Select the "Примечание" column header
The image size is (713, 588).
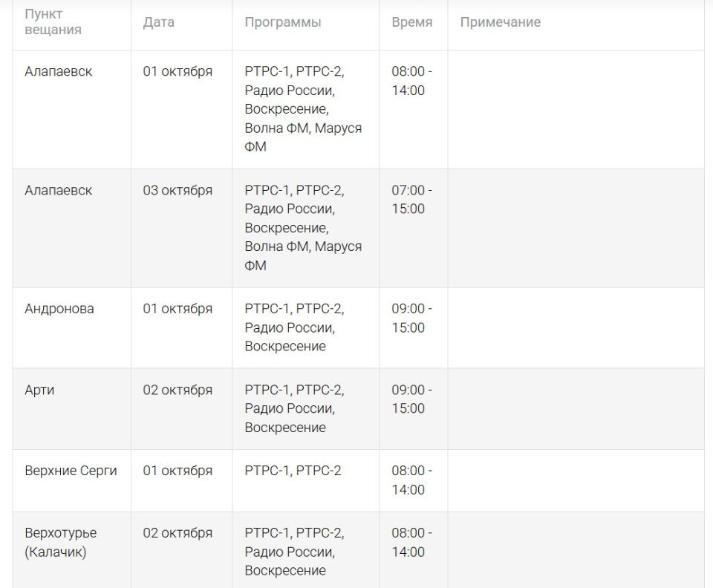click(500, 22)
